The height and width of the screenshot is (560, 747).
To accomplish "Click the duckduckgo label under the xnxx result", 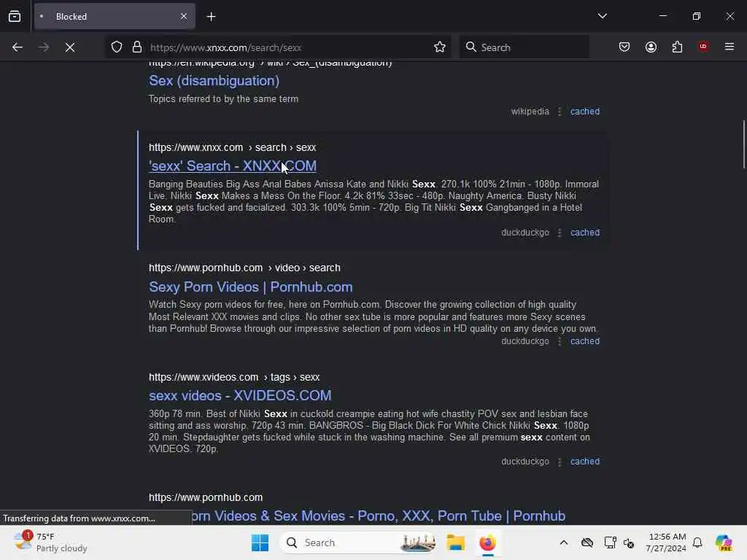I will (x=525, y=233).
